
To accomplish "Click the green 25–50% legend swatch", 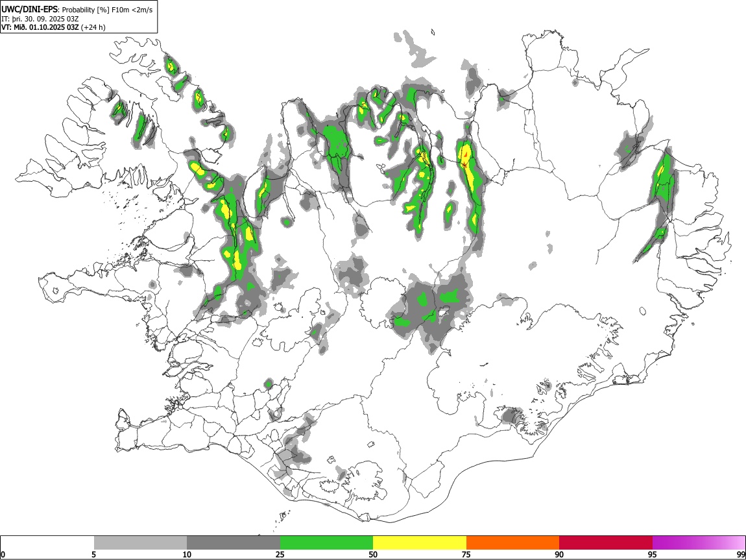I will (326, 543).
